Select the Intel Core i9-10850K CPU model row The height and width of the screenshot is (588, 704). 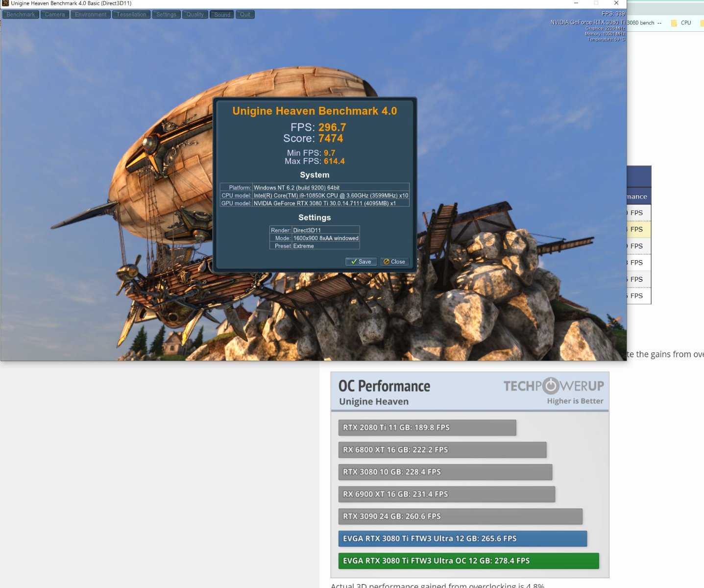pos(315,195)
